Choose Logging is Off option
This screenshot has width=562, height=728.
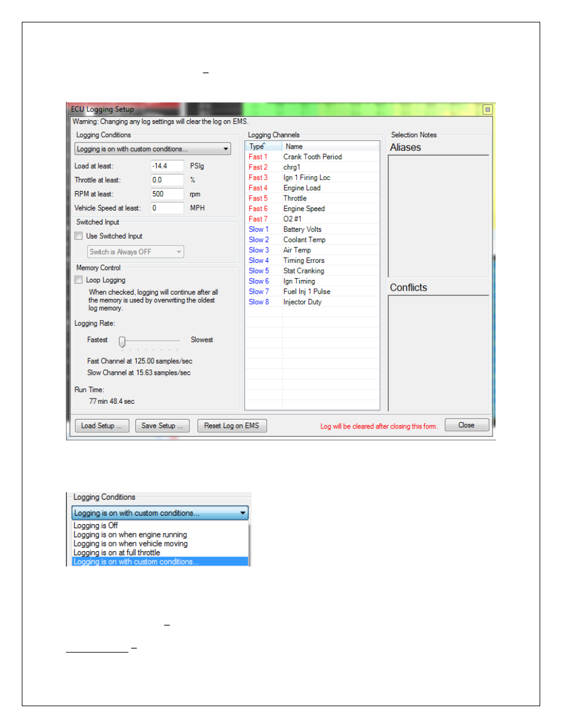[x=95, y=525]
